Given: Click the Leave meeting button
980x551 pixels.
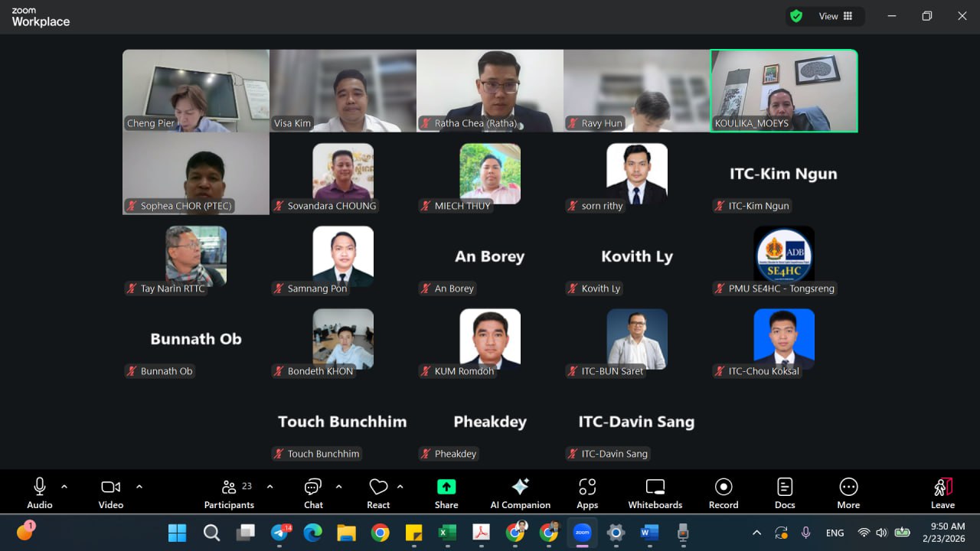Looking at the screenshot, I should pyautogui.click(x=942, y=492).
